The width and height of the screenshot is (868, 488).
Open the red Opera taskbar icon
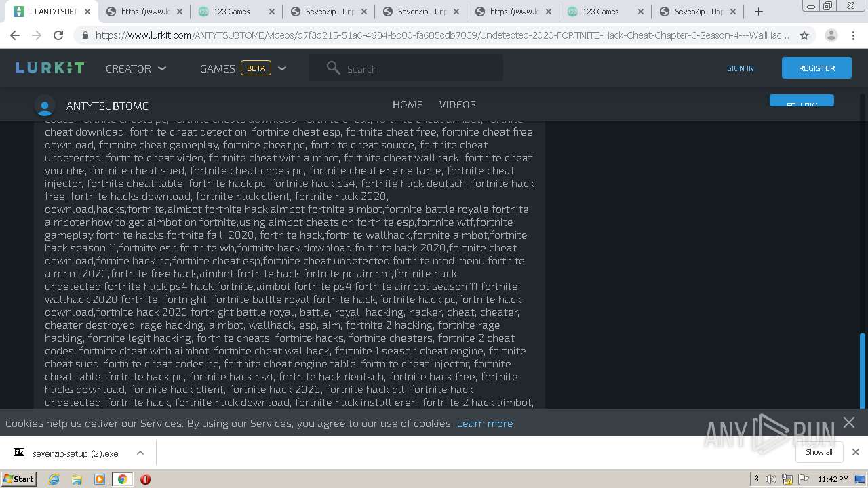(145, 479)
